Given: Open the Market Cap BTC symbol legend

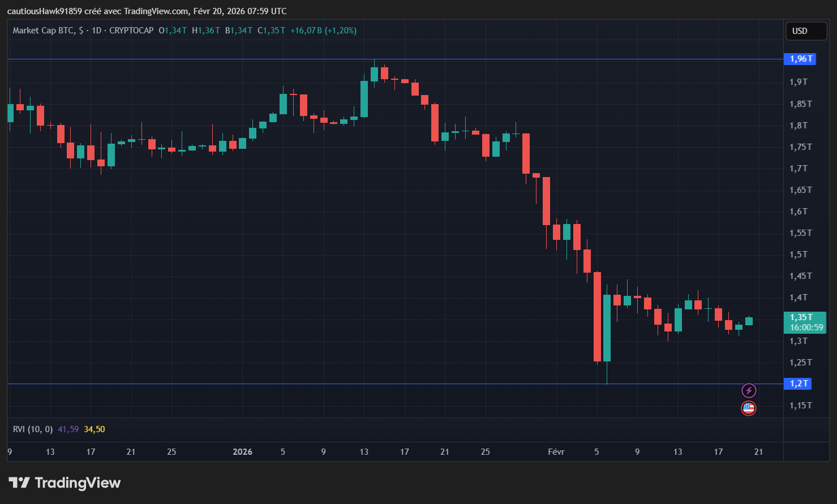Looking at the screenshot, I should tap(44, 31).
